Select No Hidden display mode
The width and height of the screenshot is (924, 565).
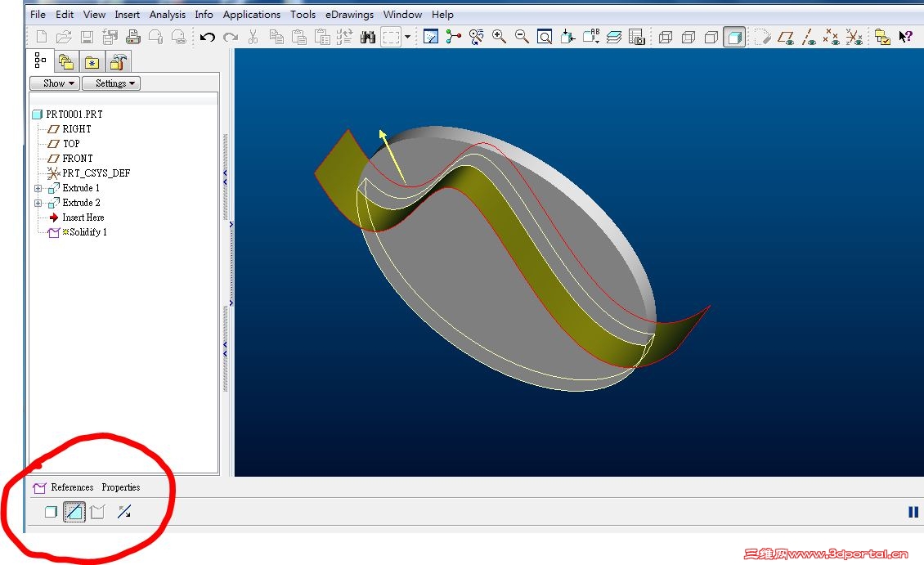[x=711, y=37]
